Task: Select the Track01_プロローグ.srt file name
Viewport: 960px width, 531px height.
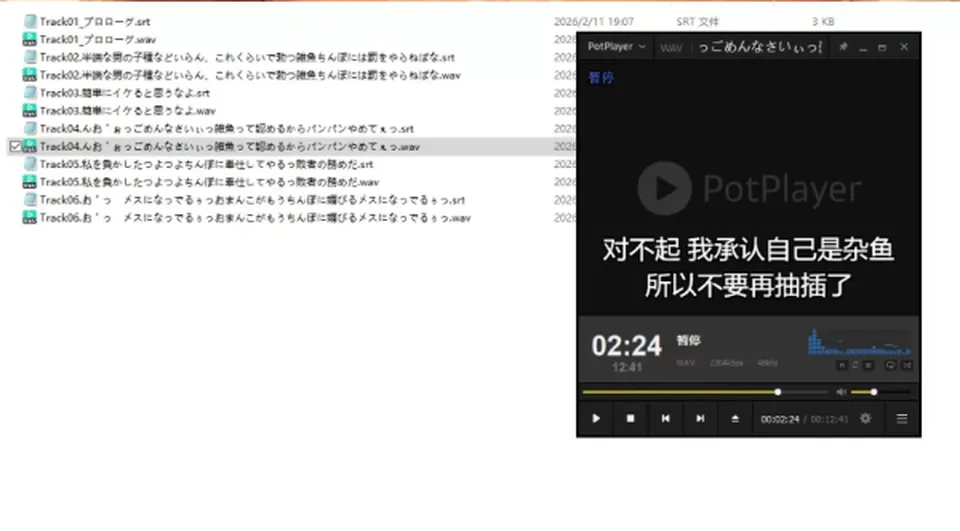Action: (95, 21)
